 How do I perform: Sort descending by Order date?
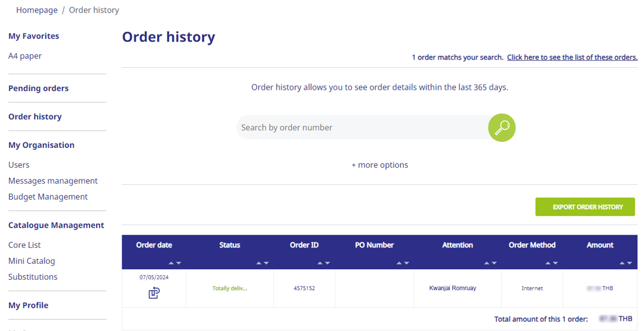click(179, 263)
